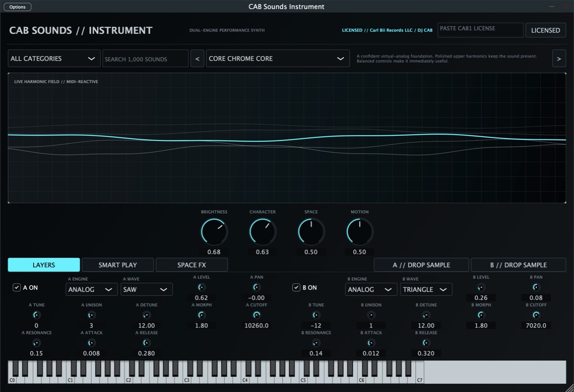Click the Live Harmonic Field display

click(287, 138)
